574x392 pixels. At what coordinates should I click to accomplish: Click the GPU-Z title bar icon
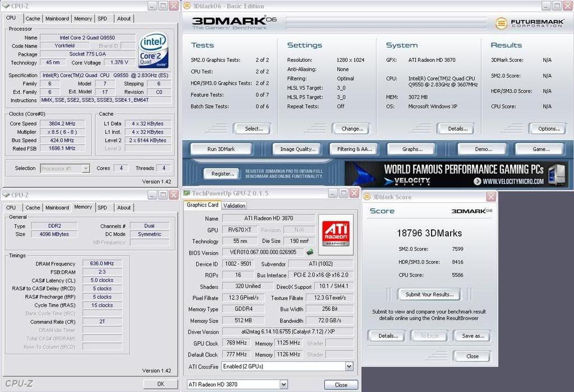[187, 193]
